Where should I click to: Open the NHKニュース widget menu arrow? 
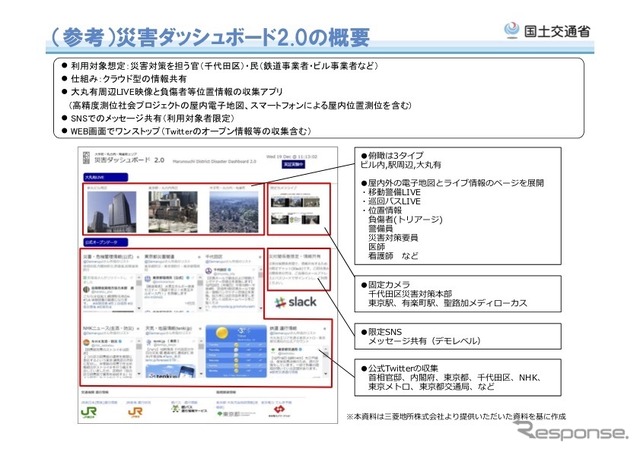coord(138,329)
